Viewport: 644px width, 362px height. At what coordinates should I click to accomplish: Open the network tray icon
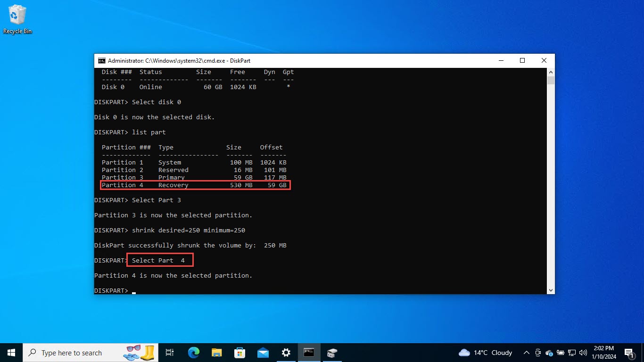coord(572,353)
